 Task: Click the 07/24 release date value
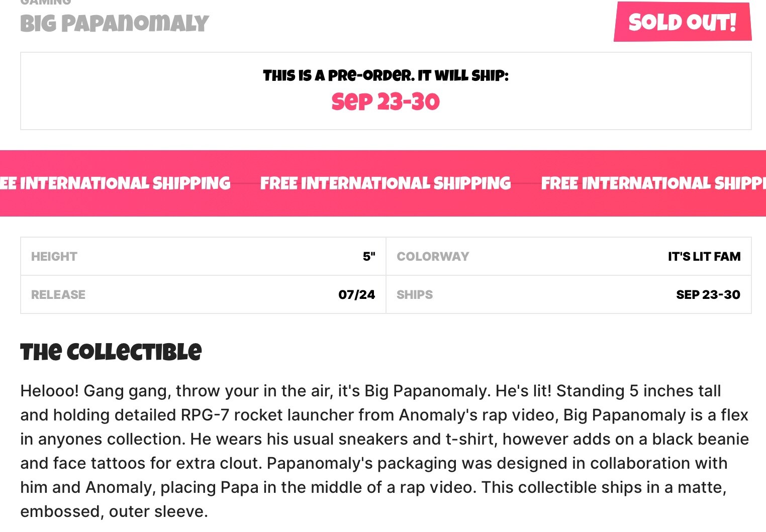(357, 295)
